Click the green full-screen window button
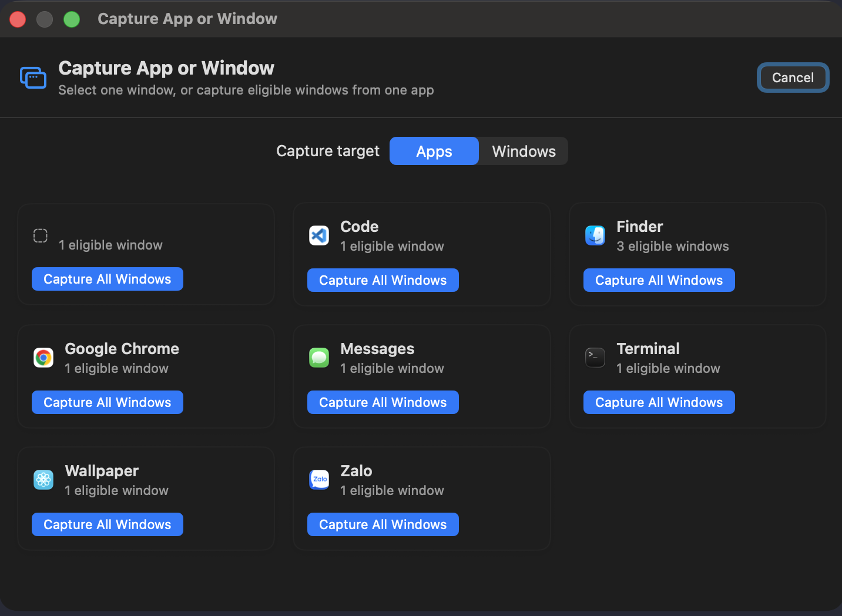Image resolution: width=842 pixels, height=616 pixels. click(72, 19)
